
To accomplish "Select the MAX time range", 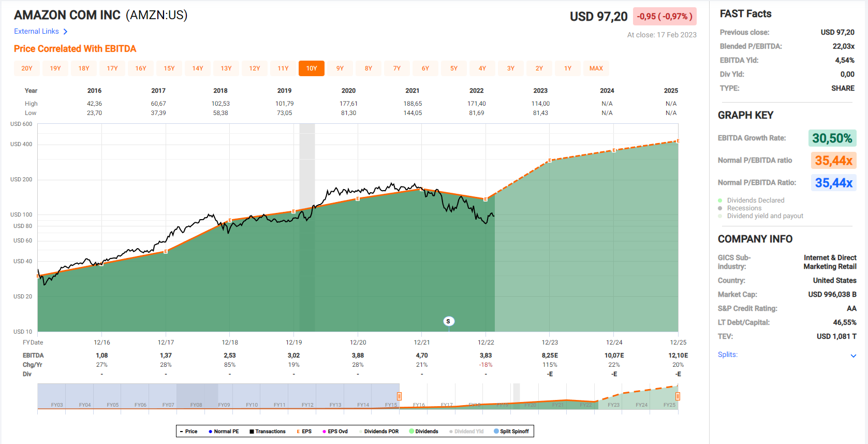I will (x=596, y=68).
